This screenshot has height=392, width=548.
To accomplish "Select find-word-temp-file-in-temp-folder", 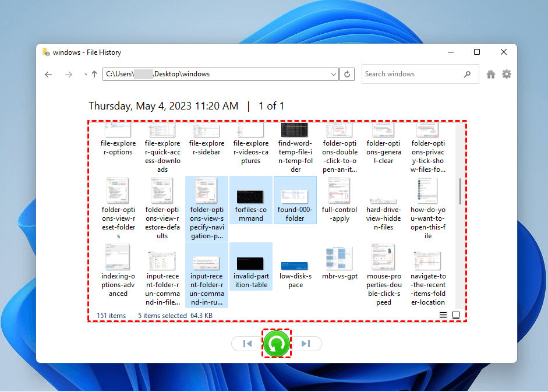I will pyautogui.click(x=295, y=147).
